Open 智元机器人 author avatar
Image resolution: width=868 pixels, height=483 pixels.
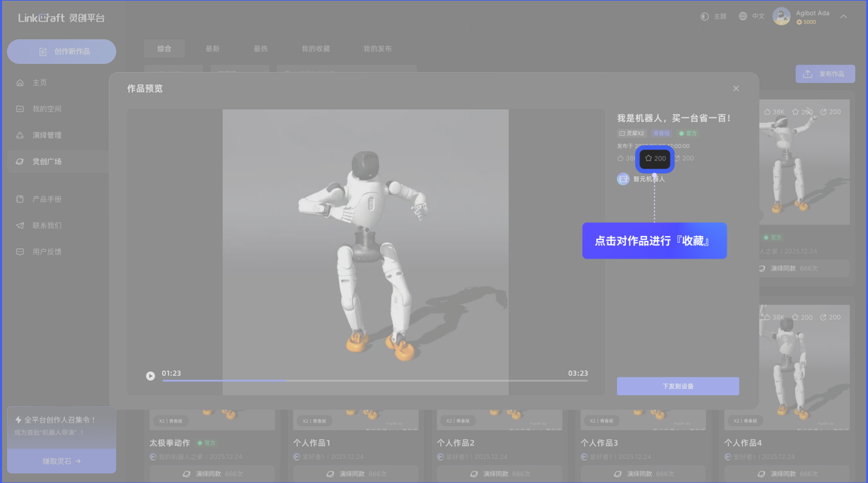623,179
